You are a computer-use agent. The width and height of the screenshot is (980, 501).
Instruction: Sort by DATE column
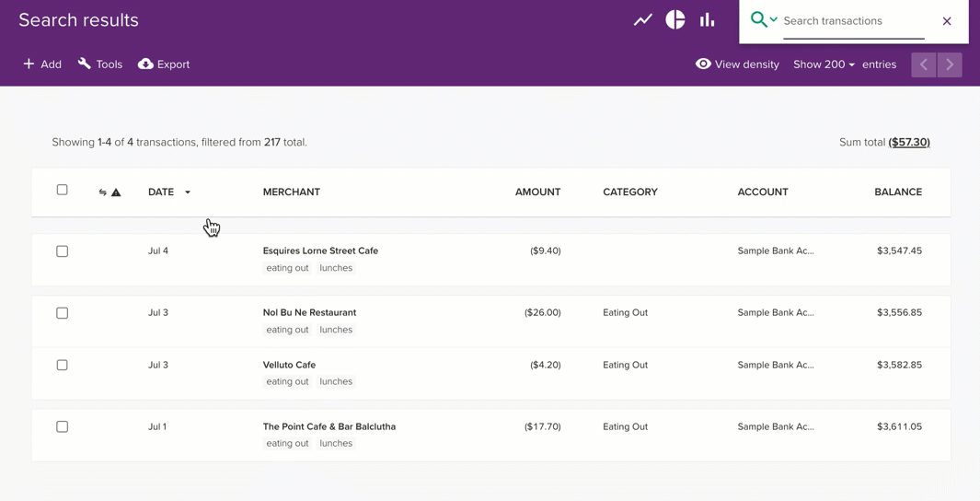[161, 192]
